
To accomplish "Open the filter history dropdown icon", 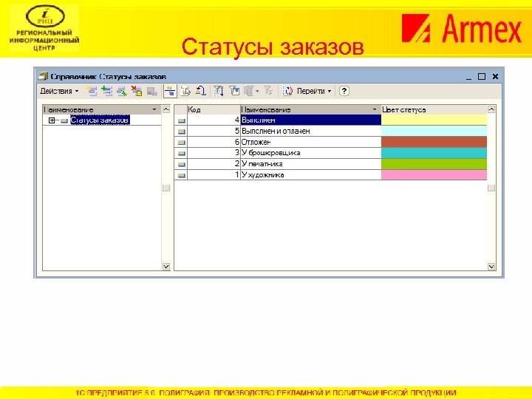I will point(251,91).
